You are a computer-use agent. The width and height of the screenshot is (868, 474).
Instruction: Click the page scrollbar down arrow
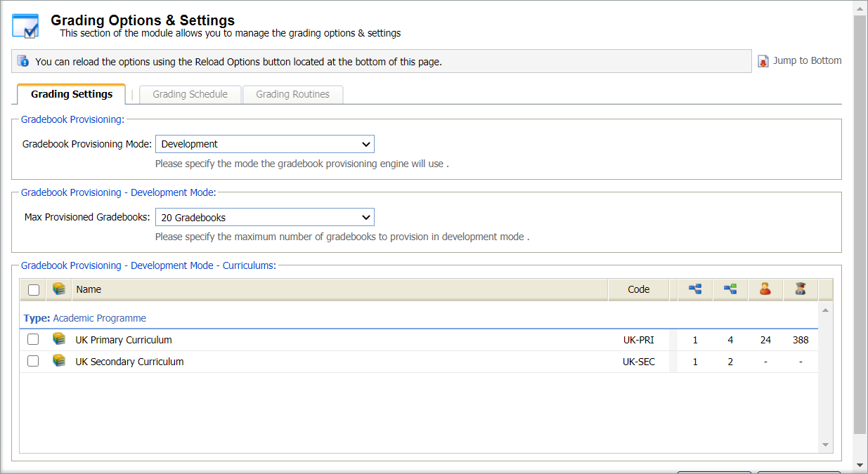[x=860, y=465]
